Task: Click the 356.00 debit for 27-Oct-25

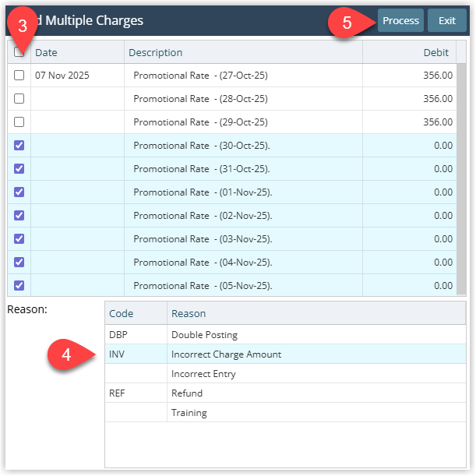Action: tap(438, 75)
